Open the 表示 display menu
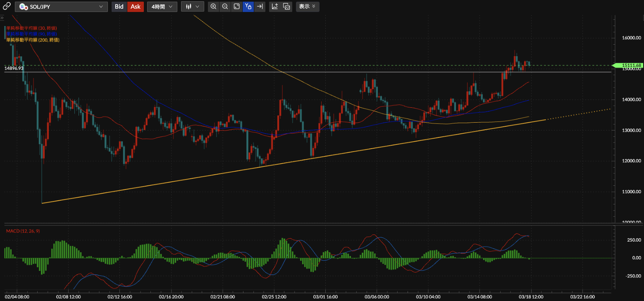644x301 pixels. click(307, 7)
